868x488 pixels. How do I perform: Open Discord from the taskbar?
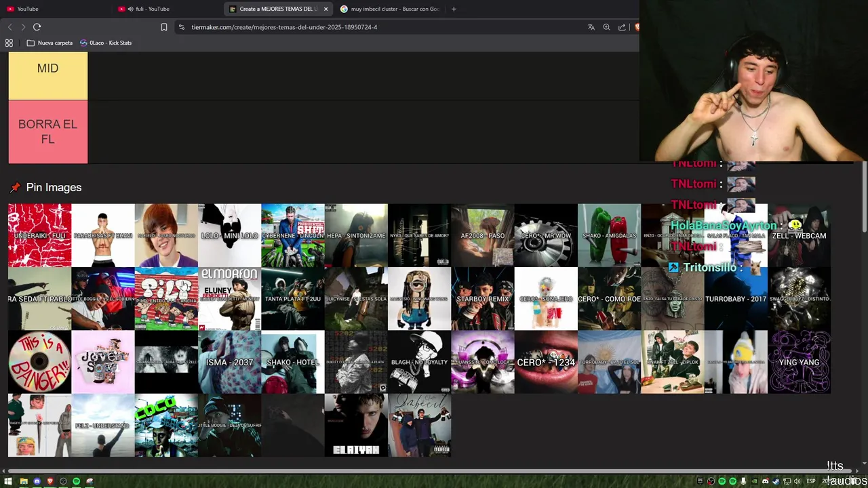37,481
